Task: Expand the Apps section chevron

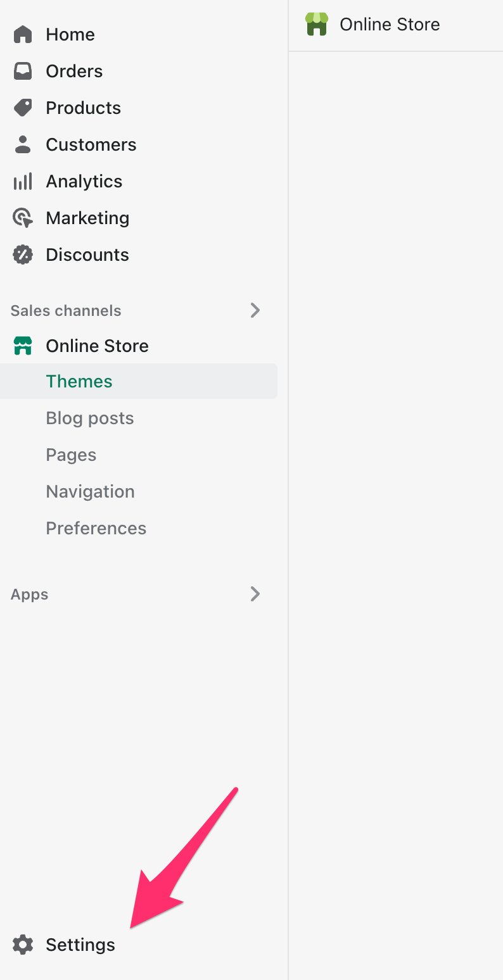Action: tap(255, 594)
